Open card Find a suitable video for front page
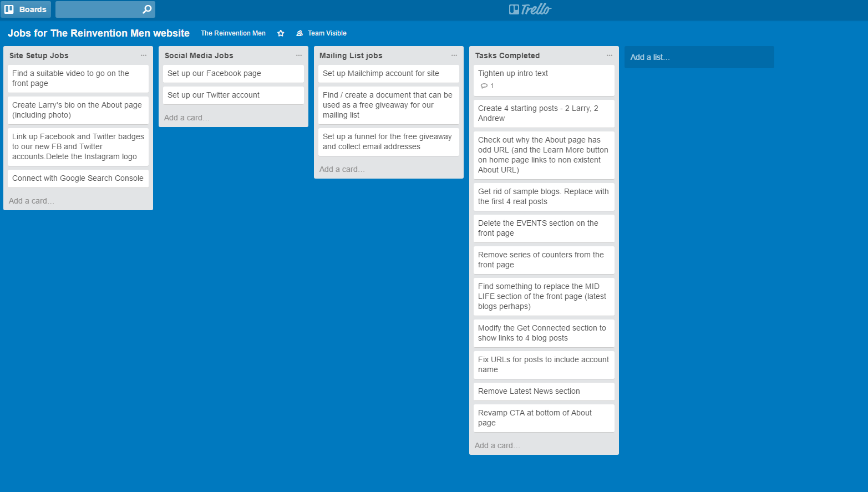The width and height of the screenshot is (868, 492). point(78,78)
